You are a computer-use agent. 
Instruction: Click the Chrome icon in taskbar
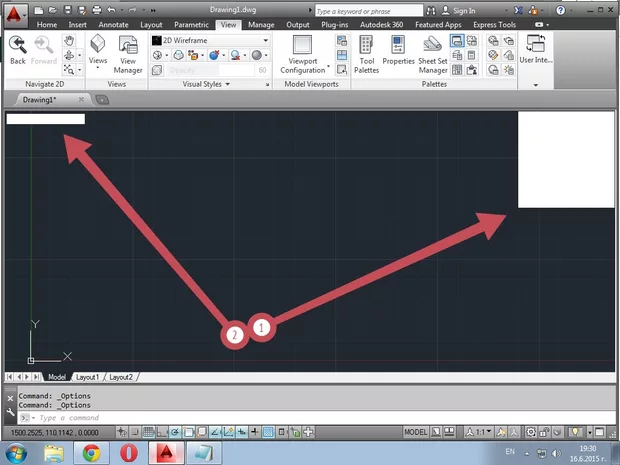pyautogui.click(x=91, y=452)
